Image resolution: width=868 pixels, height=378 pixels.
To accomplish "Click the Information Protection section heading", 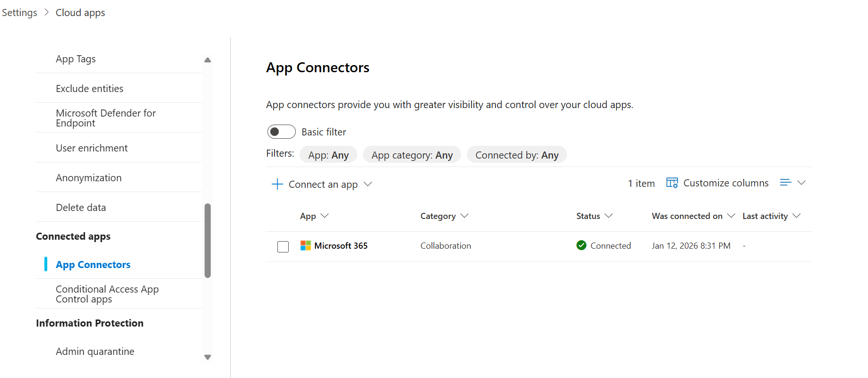I will (x=90, y=323).
